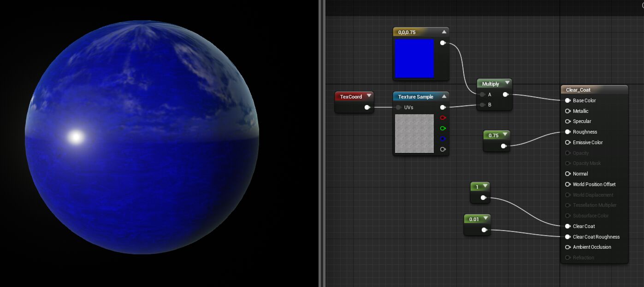Collapse the Texture Sample node preview
This screenshot has height=287, width=644.
click(444, 96)
